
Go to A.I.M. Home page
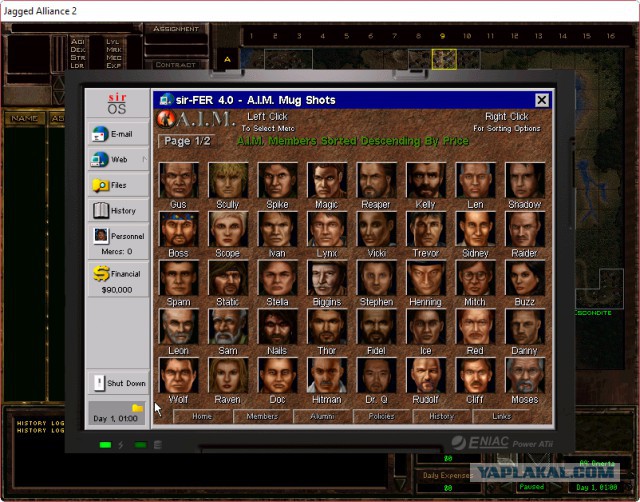(x=202, y=416)
